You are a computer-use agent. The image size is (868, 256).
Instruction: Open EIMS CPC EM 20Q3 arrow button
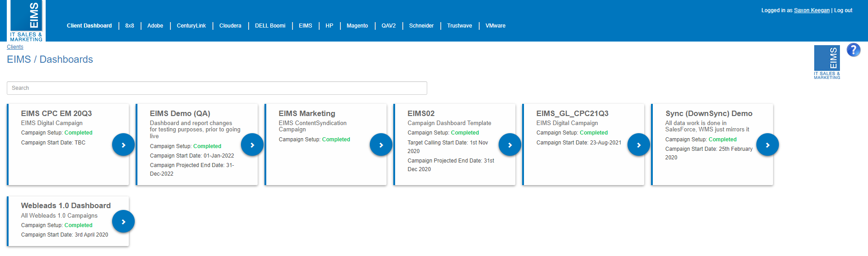pos(123,145)
